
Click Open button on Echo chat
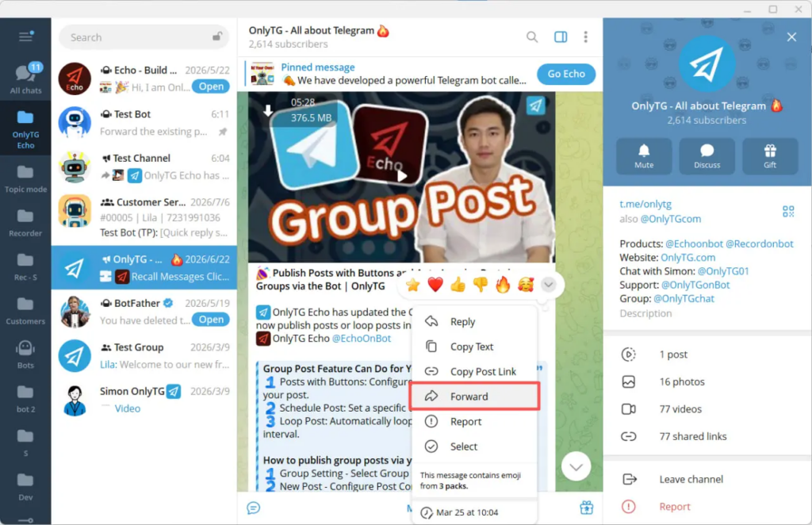[x=211, y=86]
